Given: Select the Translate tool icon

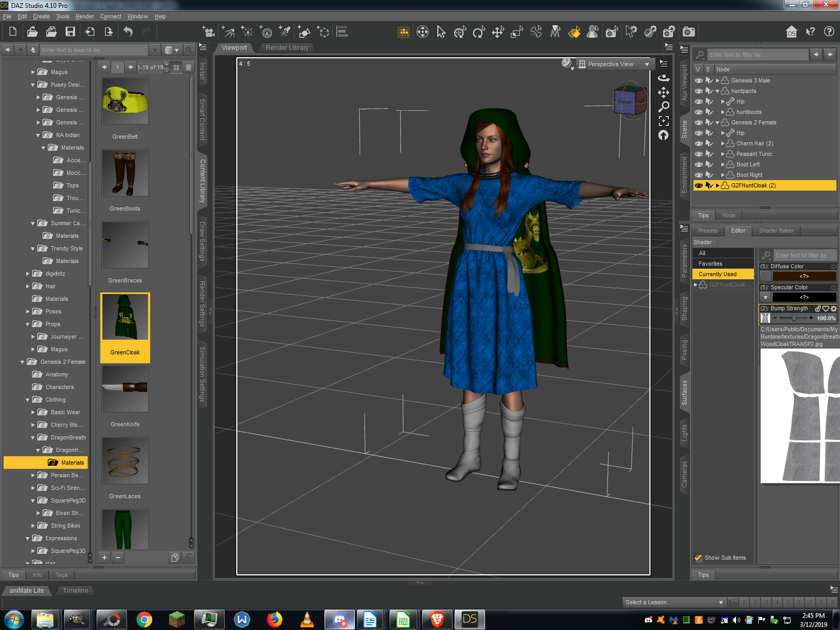Looking at the screenshot, I should (498, 32).
